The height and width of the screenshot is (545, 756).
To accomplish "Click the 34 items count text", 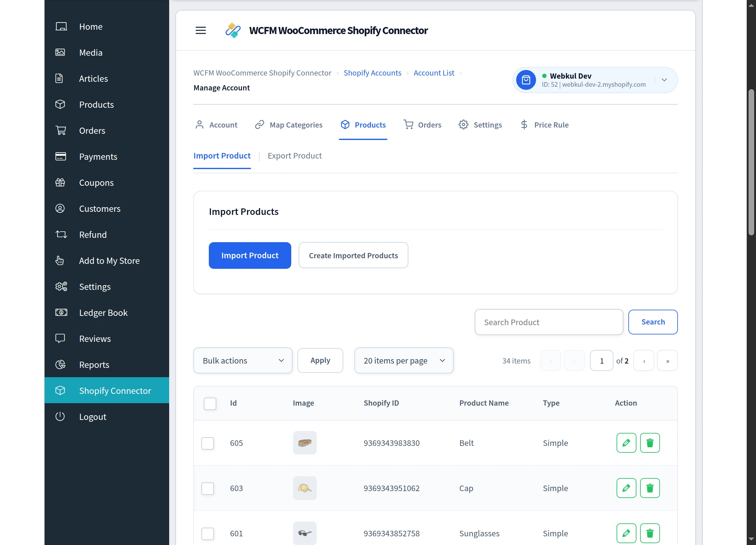I will tap(516, 361).
